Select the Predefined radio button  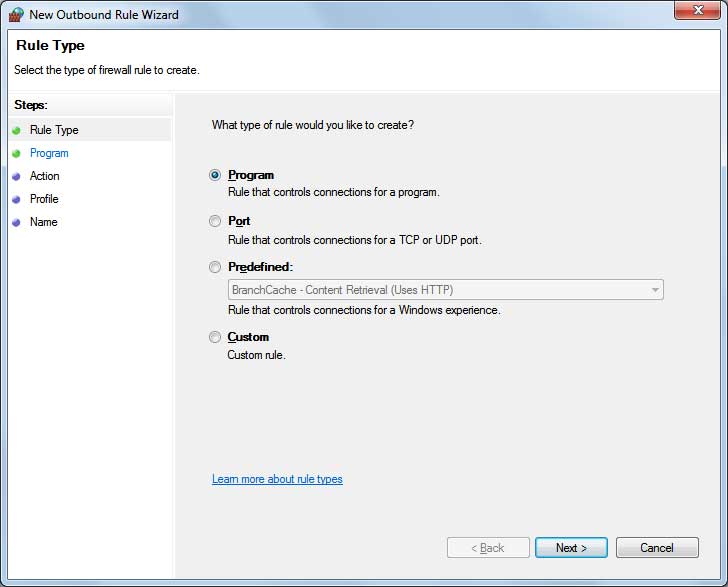point(215,267)
